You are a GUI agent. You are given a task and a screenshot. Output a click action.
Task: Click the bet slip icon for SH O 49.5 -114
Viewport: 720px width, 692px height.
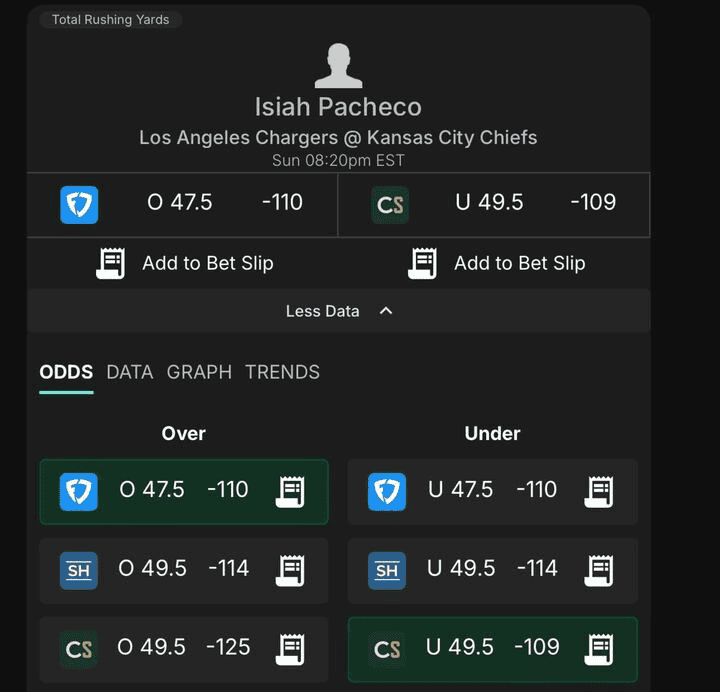click(290, 569)
